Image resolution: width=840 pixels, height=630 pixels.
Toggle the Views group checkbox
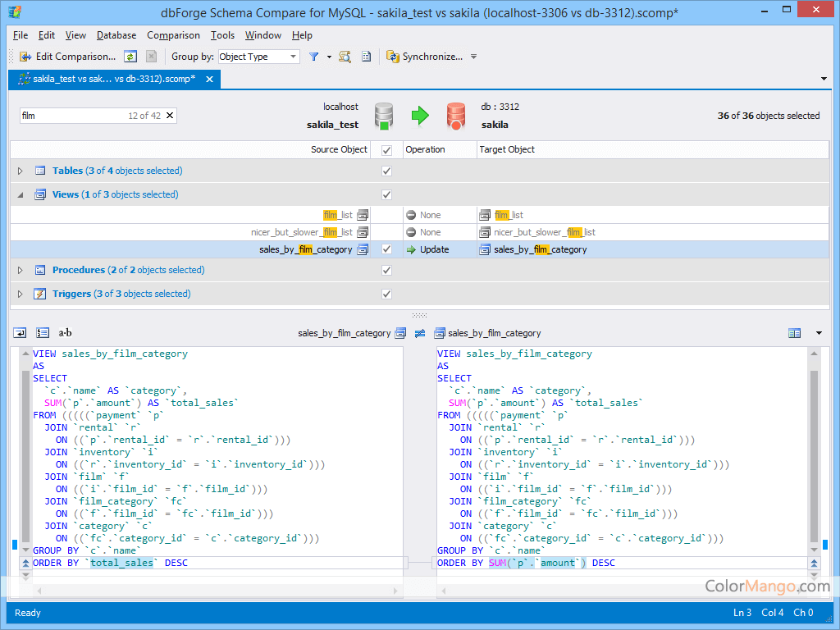click(x=386, y=194)
